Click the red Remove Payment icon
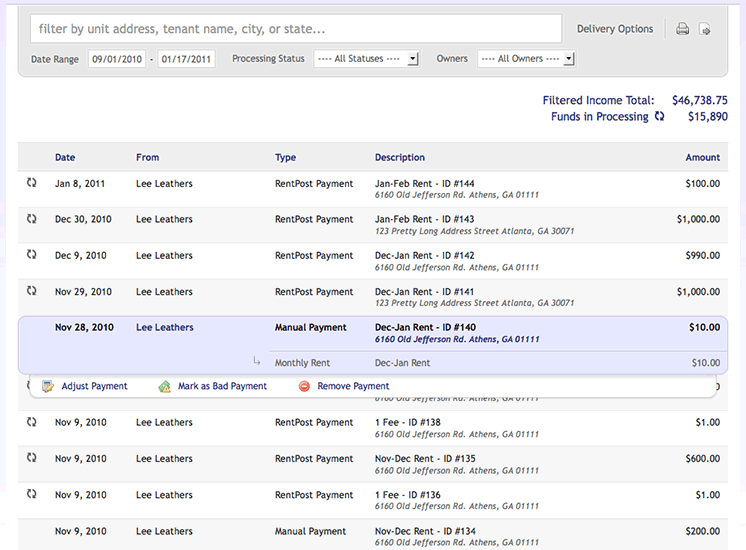Screen dimensions: 746x550 304,386
